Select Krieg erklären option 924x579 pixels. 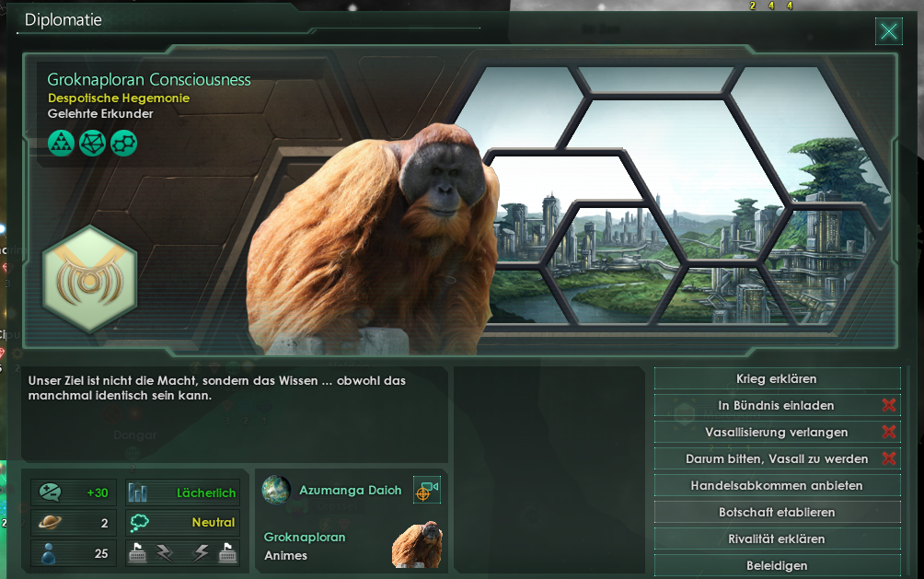(778, 379)
